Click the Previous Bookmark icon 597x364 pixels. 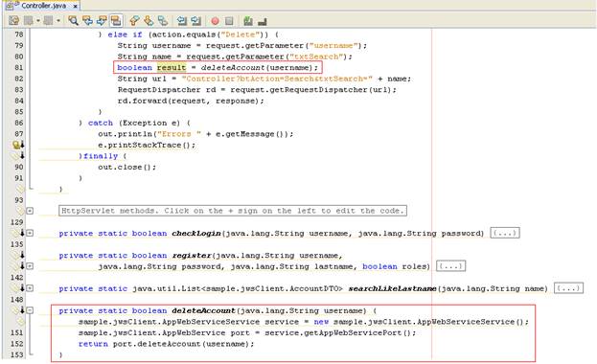(134, 20)
